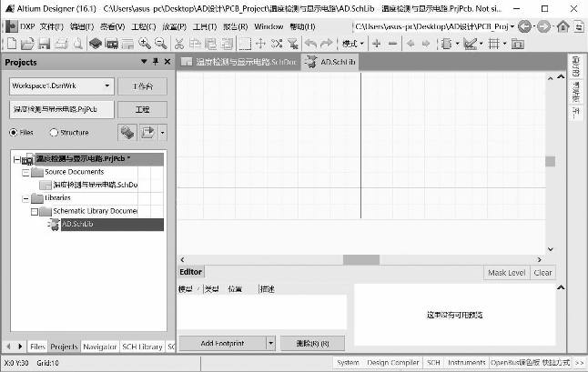This screenshot has height=372, width=588.
Task: Collapse the Source Documents tree node
Action: [x=25, y=172]
